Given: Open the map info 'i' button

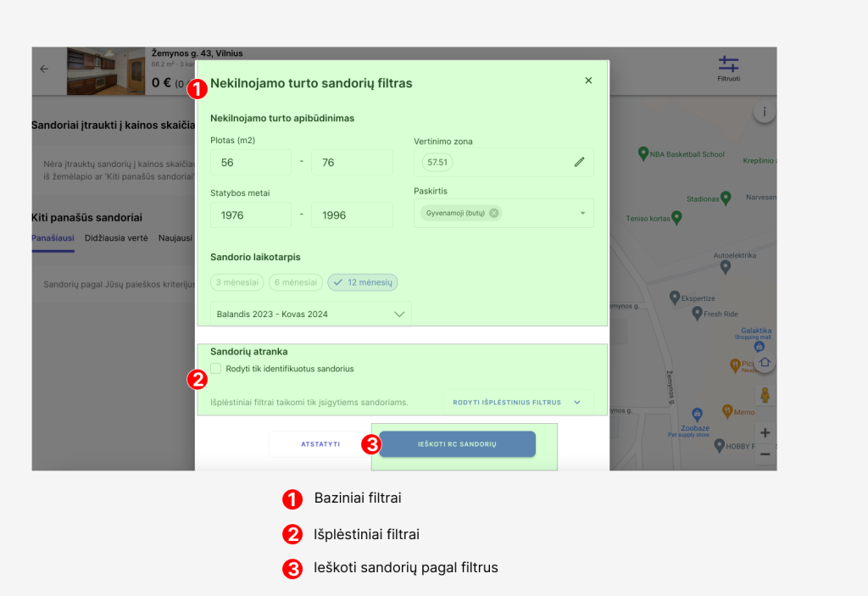Looking at the screenshot, I should point(764,112).
